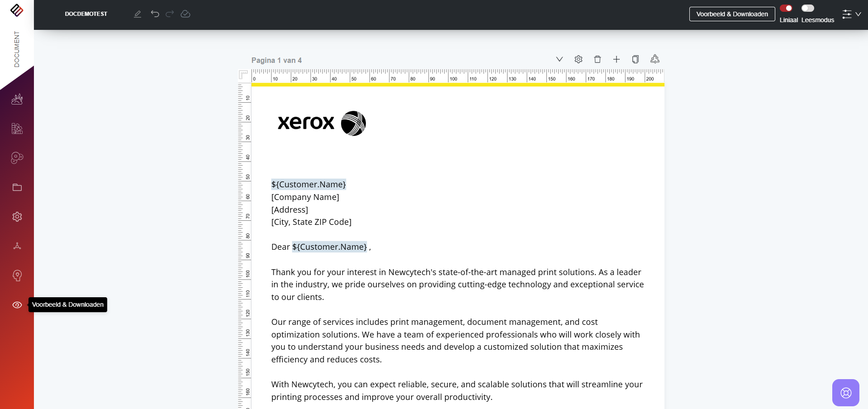Click the pencil rename icon beside DOCDEMOTEST
Image resolution: width=868 pixels, height=409 pixels.
pos(138,14)
